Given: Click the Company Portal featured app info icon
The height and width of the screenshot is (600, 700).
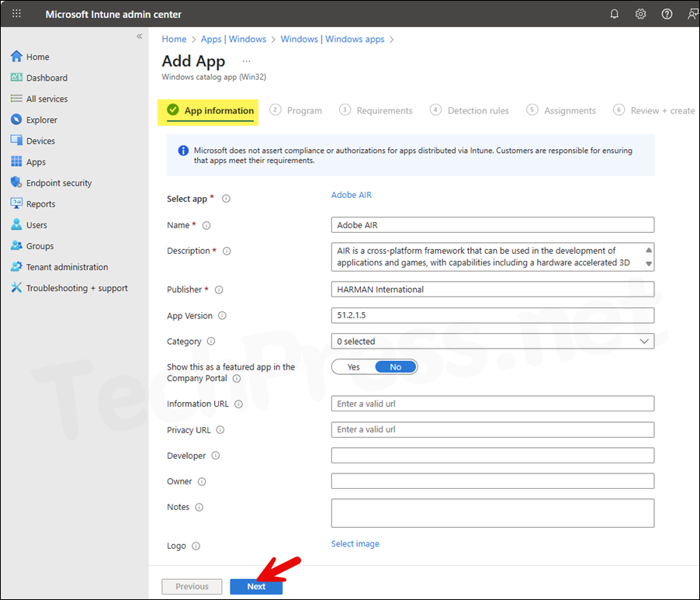Looking at the screenshot, I should pos(237,379).
